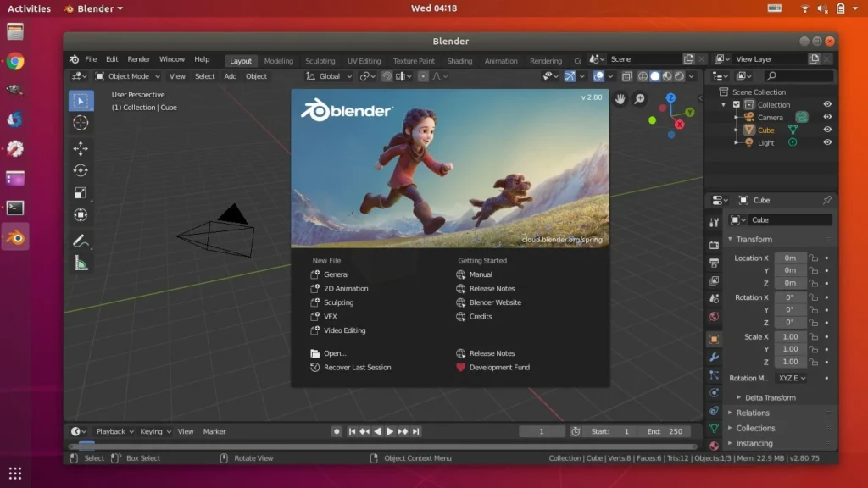Image resolution: width=868 pixels, height=488 pixels.
Task: Select the Cursor tool in the toolbar
Action: (x=81, y=123)
